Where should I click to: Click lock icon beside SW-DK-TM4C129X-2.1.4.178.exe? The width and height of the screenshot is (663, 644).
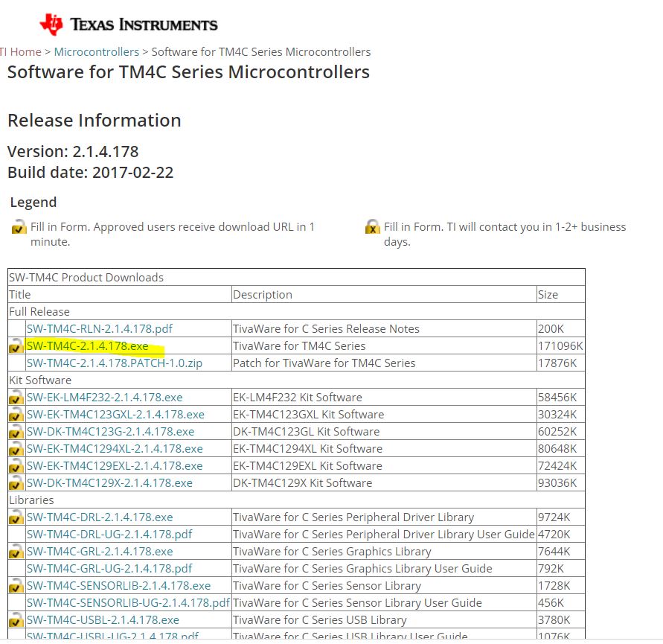coord(16,482)
